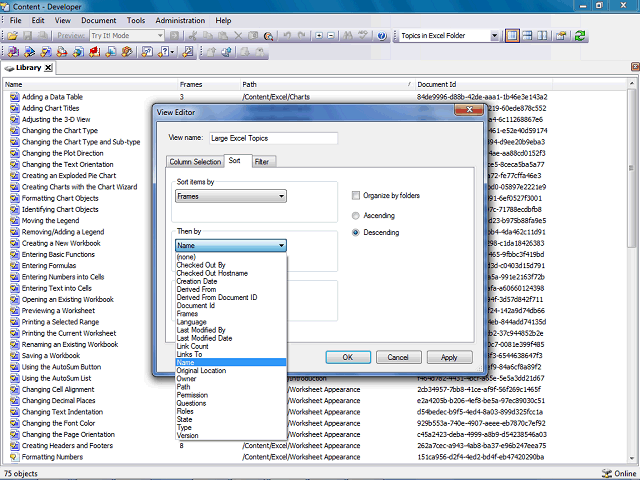
Task: Open the File menu
Action: 16,20
